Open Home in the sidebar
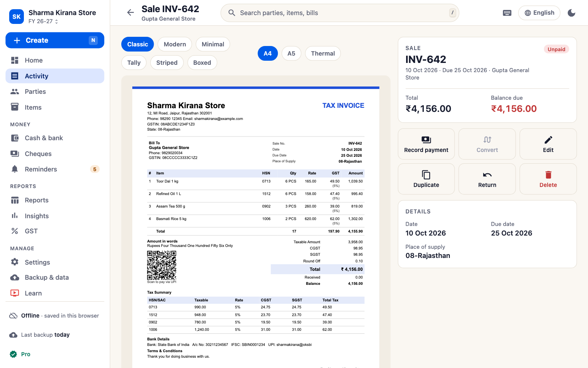 [55, 60]
